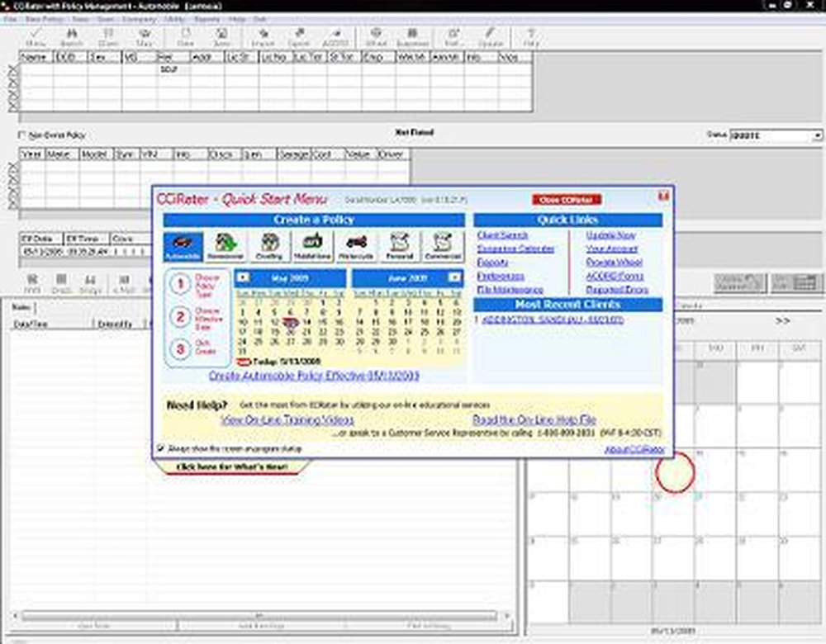Click the Eff Date field value
This screenshot has height=644, width=826.
tap(41, 252)
